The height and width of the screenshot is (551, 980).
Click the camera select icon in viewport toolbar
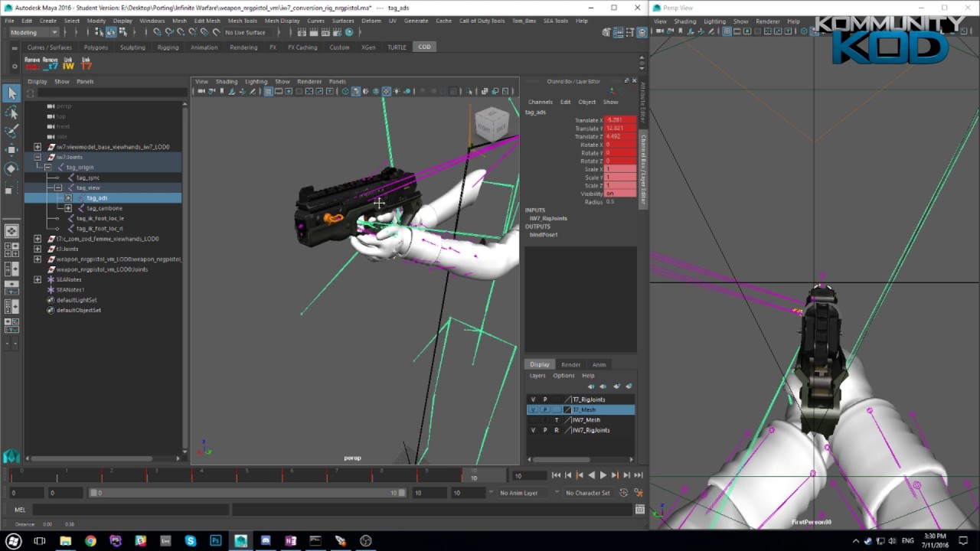click(201, 91)
